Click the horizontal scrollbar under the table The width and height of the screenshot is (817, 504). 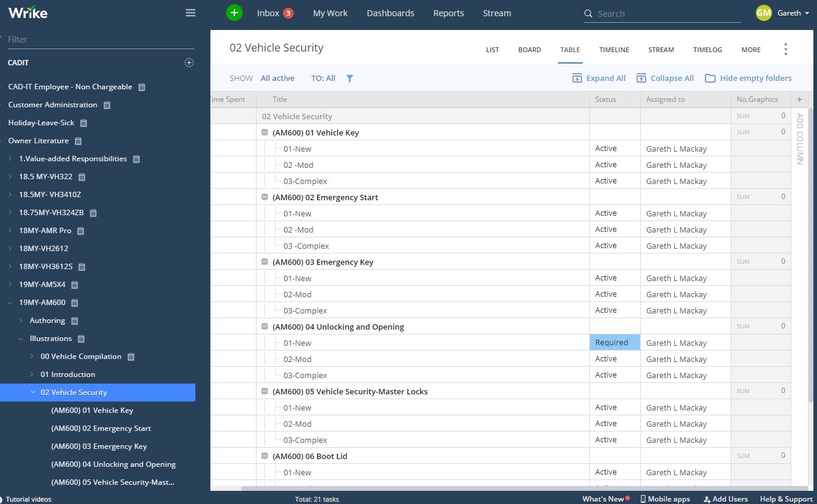click(480, 488)
